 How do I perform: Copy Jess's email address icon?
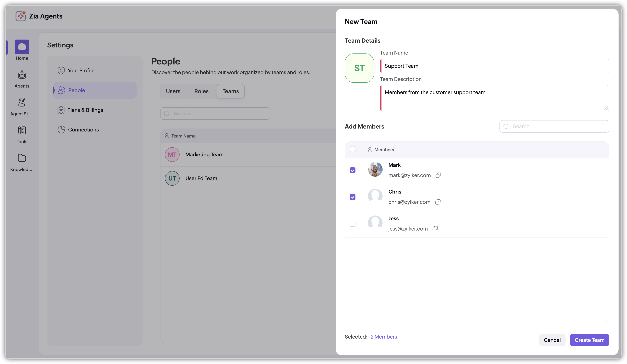tap(435, 229)
